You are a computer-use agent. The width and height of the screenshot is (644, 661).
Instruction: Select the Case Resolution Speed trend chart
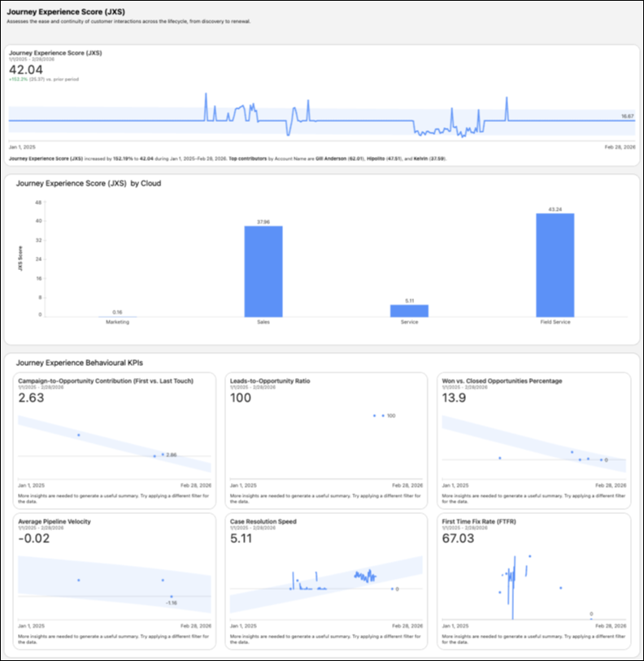pos(326,588)
